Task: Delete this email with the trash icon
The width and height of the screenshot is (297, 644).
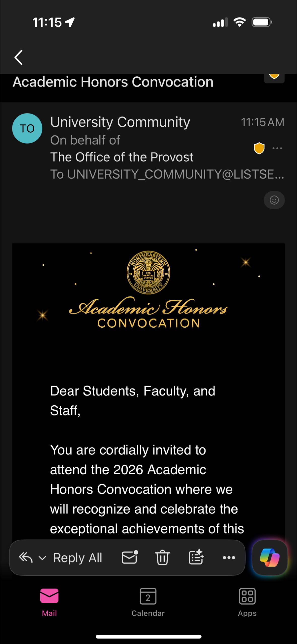Action: click(x=162, y=557)
